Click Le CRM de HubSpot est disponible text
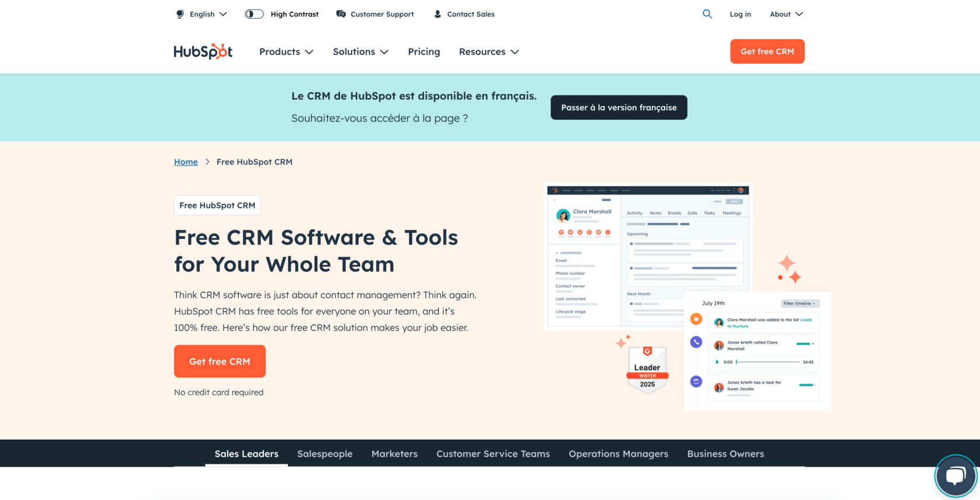 [x=414, y=96]
